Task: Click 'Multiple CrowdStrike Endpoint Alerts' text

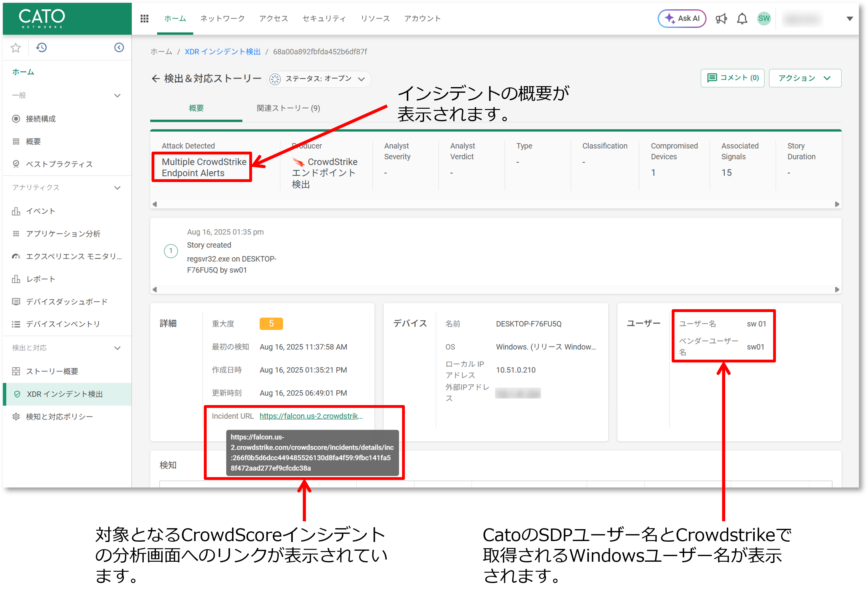Action: tap(204, 167)
